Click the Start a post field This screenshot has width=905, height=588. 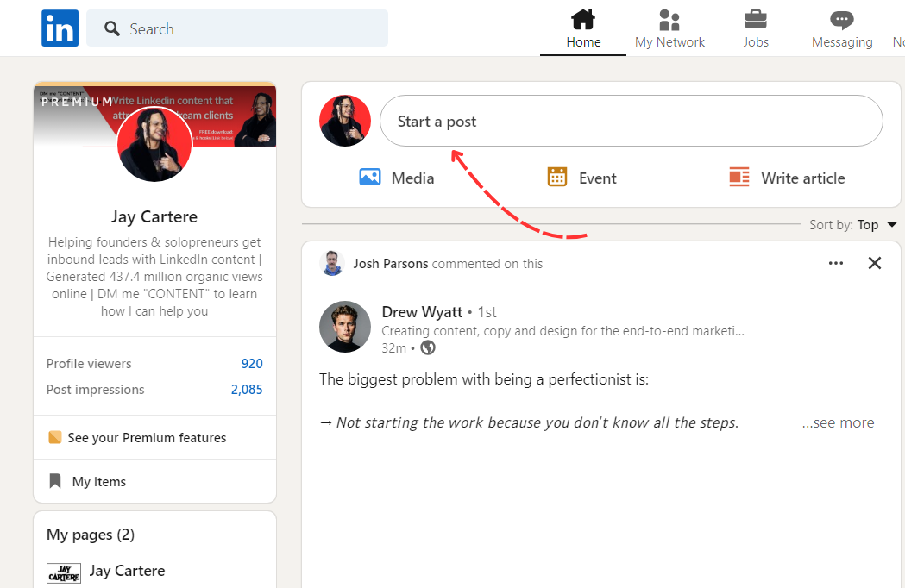click(631, 121)
